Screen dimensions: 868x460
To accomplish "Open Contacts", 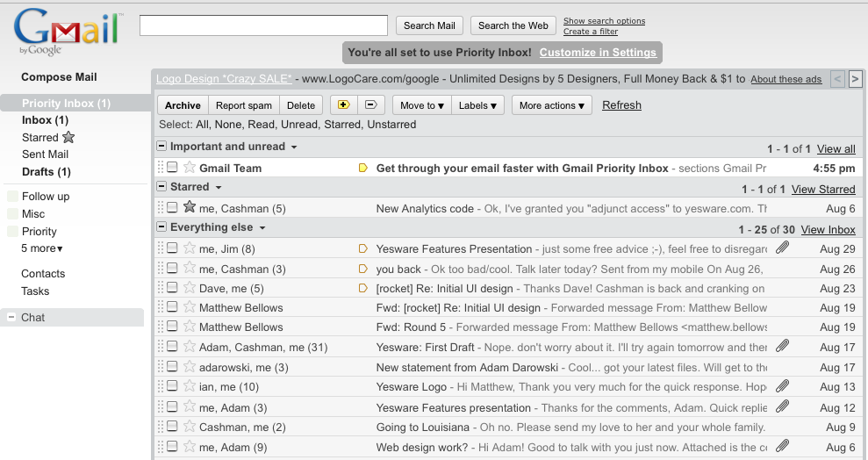I will point(43,273).
